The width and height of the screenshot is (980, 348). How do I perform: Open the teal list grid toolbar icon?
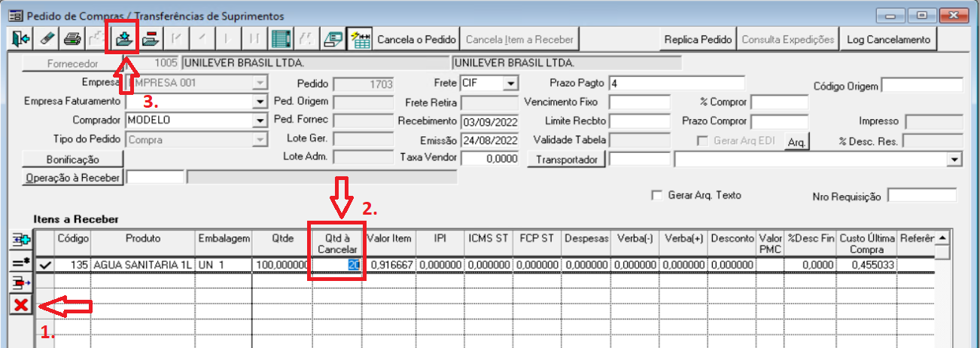(x=281, y=38)
